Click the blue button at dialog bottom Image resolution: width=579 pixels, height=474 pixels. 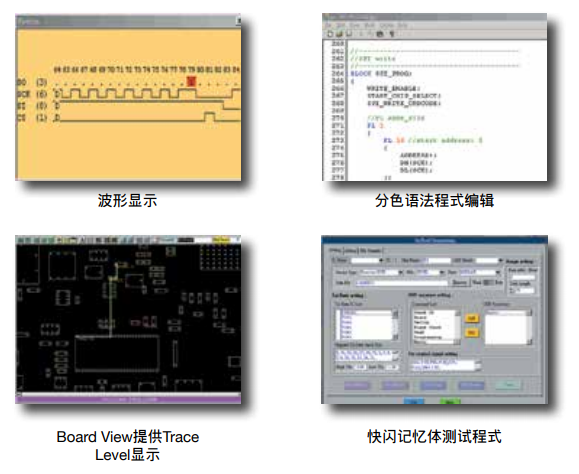tap(414, 401)
